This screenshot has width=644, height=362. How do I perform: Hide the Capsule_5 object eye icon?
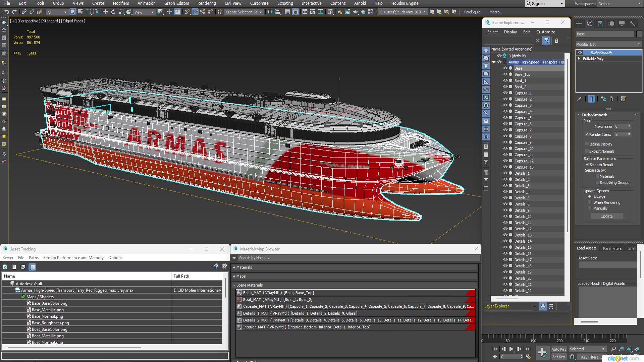[x=505, y=118]
